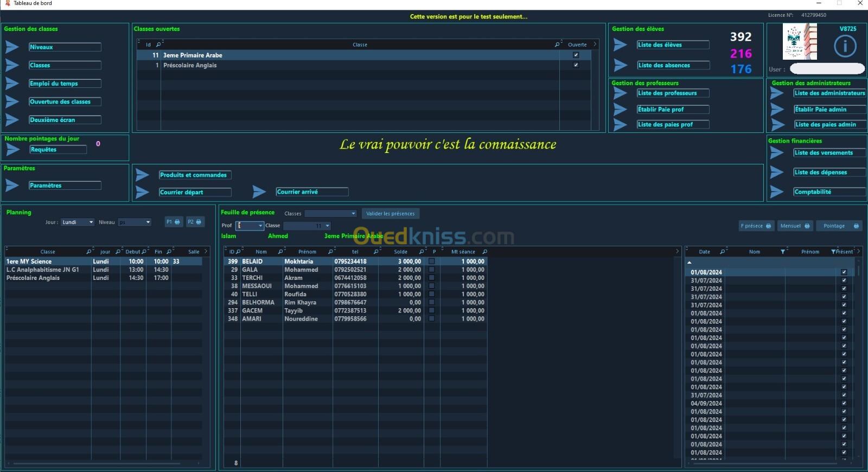Click the arrow icon next to Emploi du temps

[x=12, y=84]
